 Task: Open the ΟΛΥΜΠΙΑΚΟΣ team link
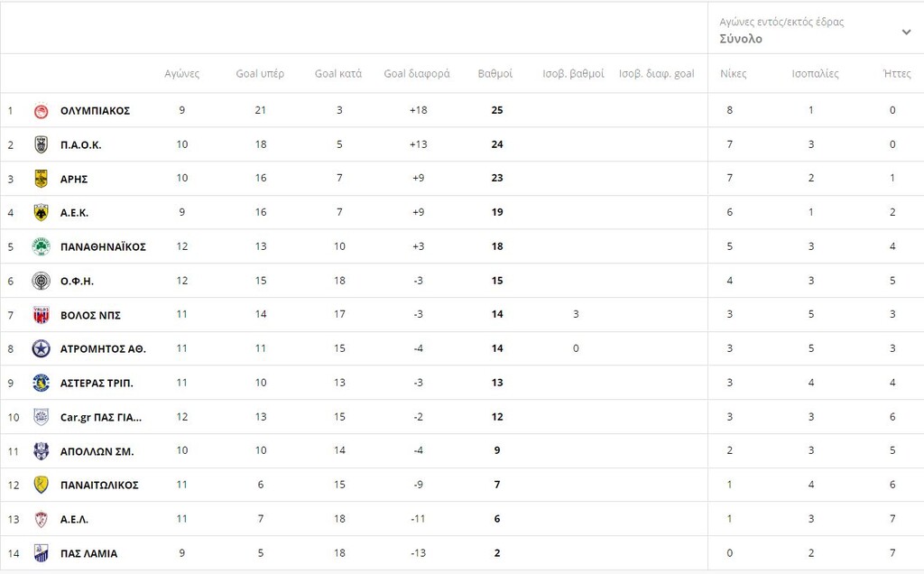point(95,111)
